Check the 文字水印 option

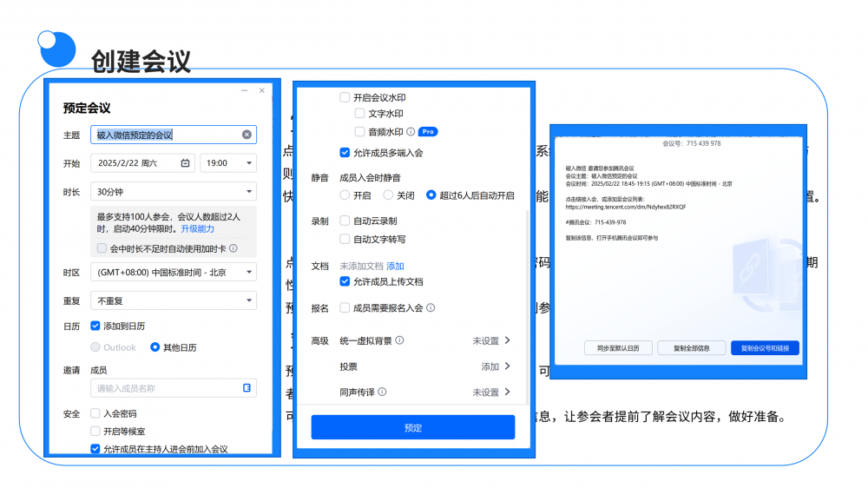click(x=360, y=114)
